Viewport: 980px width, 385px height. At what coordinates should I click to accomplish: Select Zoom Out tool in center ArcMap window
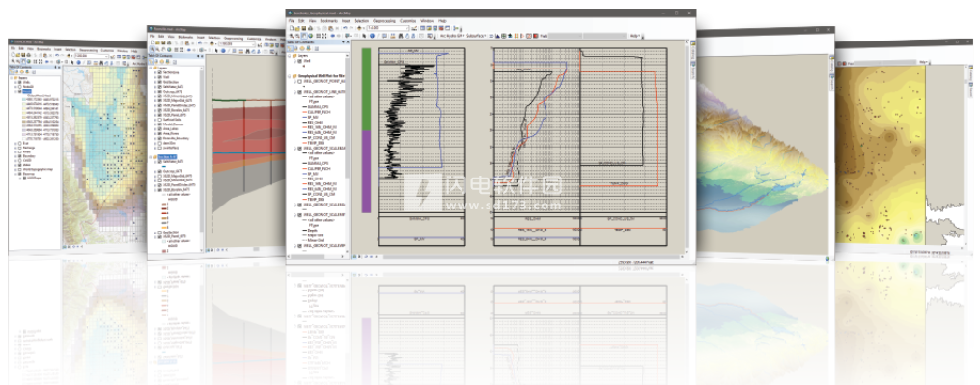pos(297,36)
